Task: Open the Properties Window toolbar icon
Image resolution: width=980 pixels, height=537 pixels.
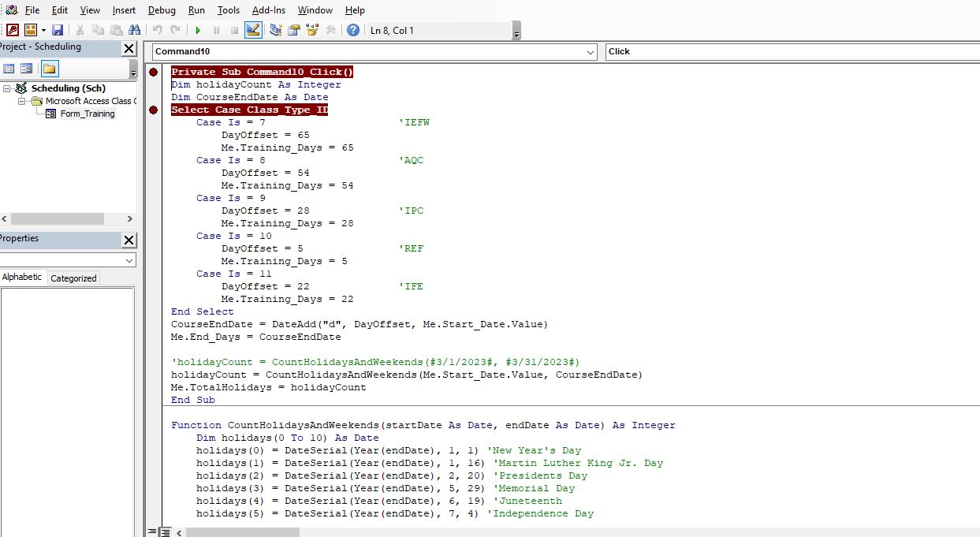Action: (294, 30)
